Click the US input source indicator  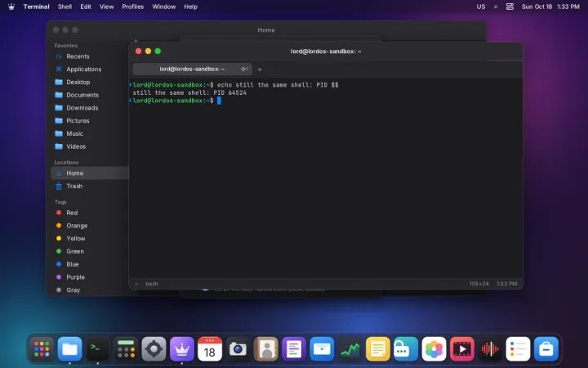coord(481,7)
